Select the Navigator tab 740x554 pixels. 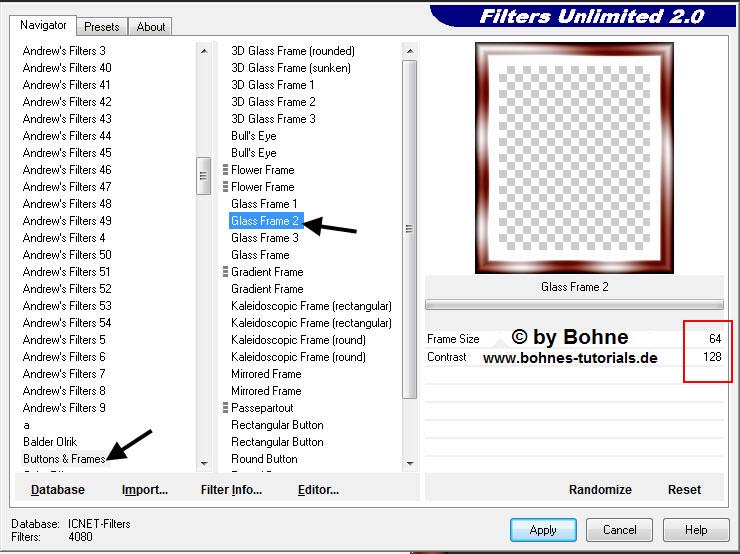tap(44, 25)
